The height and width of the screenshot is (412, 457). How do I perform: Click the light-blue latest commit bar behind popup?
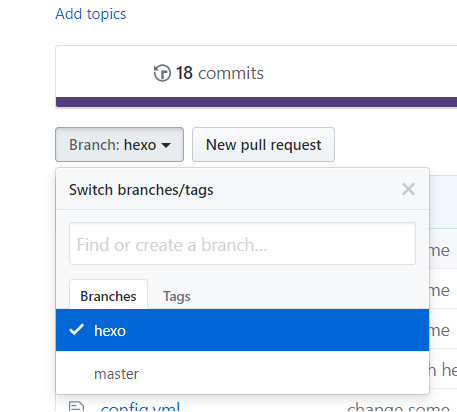443,202
